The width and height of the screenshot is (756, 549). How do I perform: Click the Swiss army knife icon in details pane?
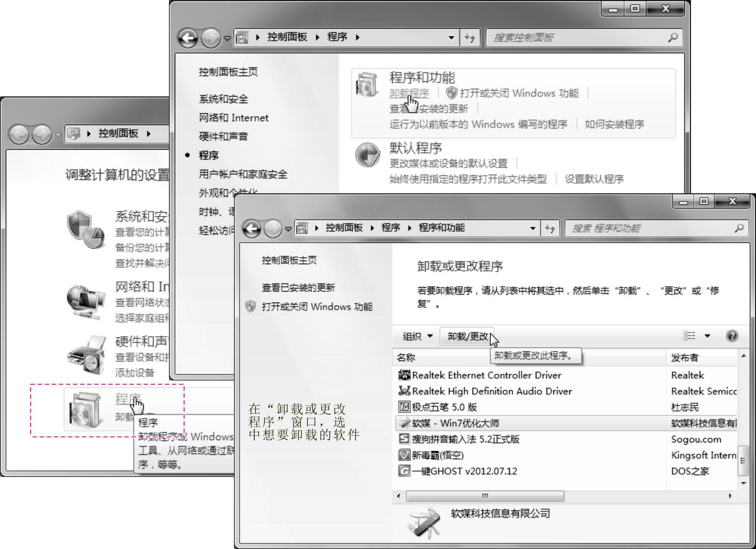pyautogui.click(x=424, y=522)
